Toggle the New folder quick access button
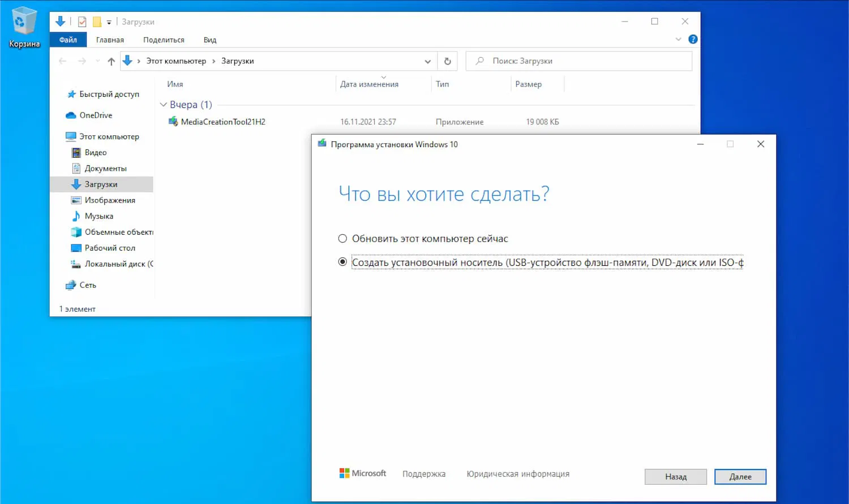The width and height of the screenshot is (849, 504). point(96,21)
